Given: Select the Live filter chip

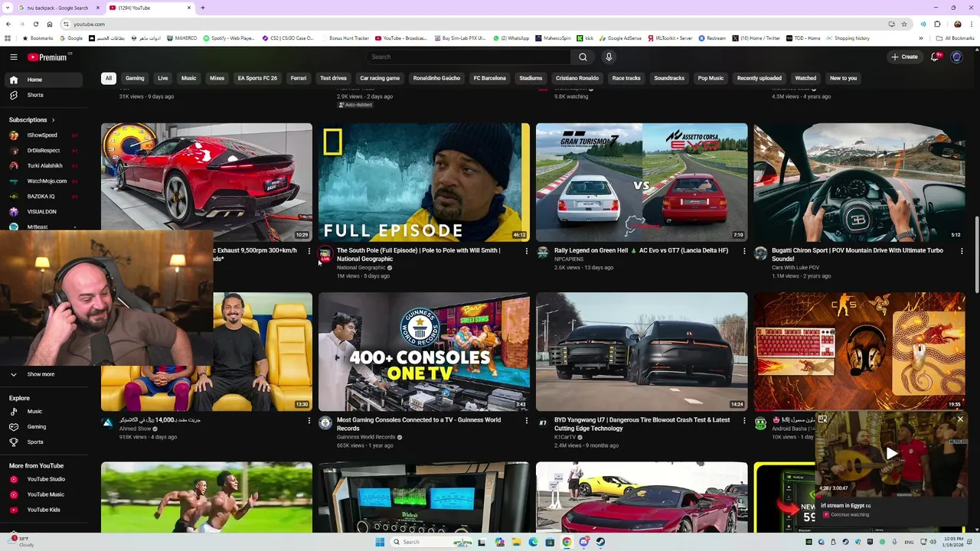Looking at the screenshot, I should 163,78.
